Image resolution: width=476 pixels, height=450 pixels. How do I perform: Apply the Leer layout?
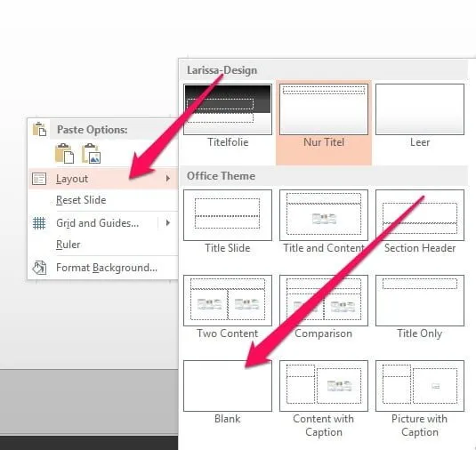tap(420, 116)
